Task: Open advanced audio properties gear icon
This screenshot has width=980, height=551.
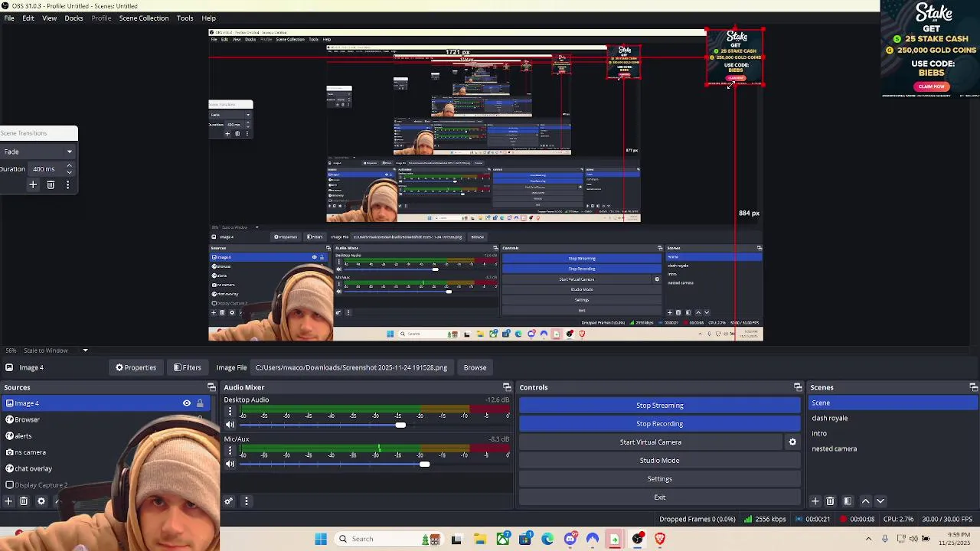Action: [228, 501]
